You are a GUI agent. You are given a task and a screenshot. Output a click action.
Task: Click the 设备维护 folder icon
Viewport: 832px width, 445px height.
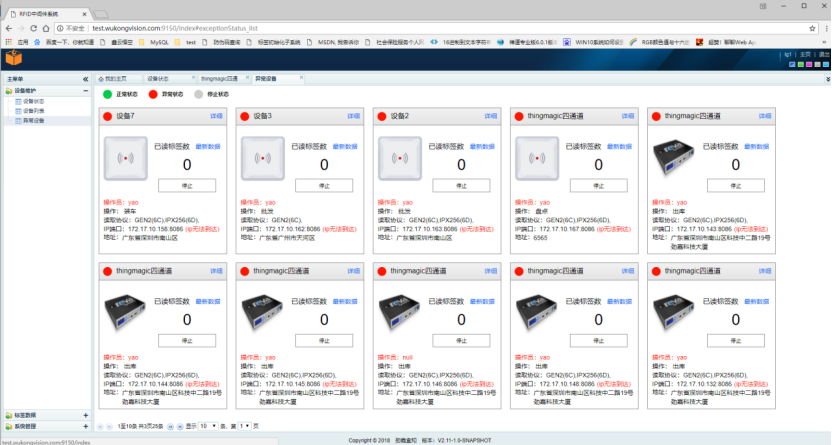8,91
